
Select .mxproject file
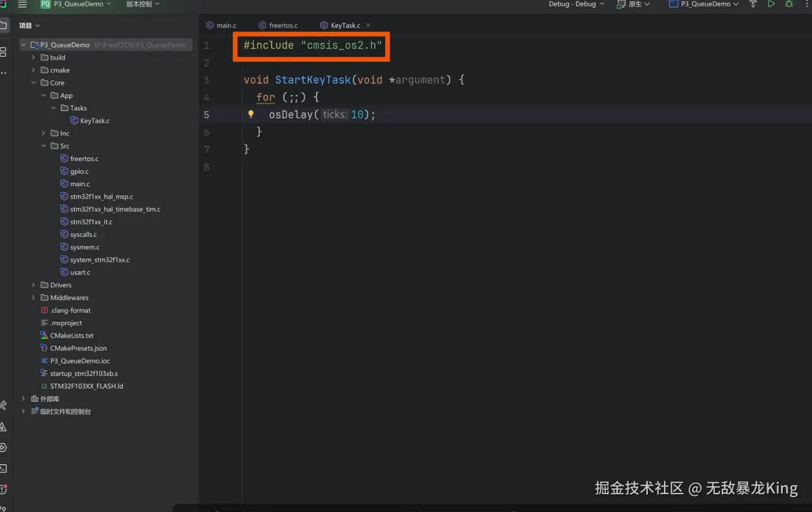pyautogui.click(x=66, y=323)
